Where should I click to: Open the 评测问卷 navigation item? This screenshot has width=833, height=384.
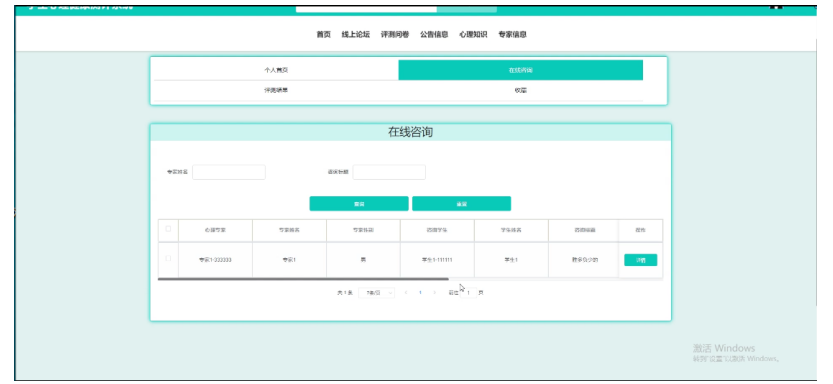click(x=395, y=35)
